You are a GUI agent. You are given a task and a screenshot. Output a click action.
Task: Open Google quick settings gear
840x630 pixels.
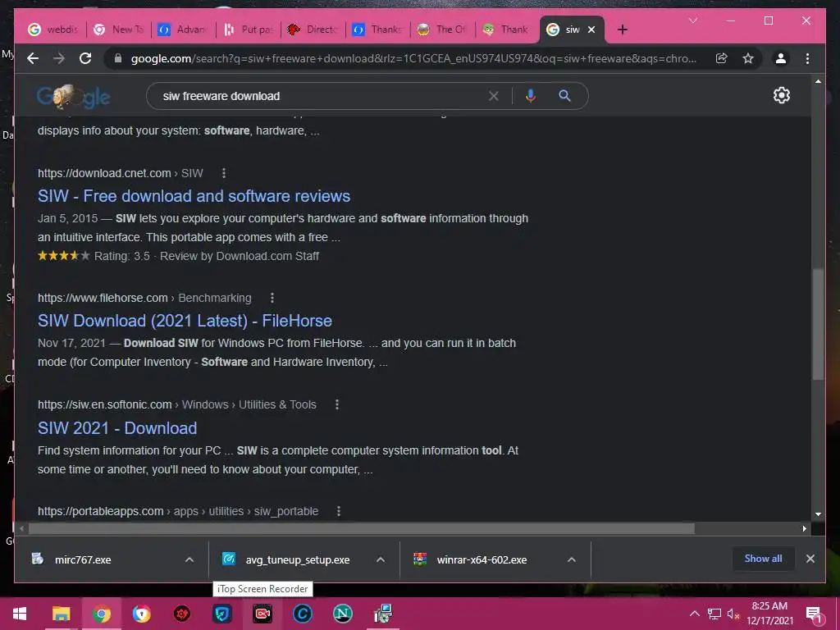click(781, 95)
